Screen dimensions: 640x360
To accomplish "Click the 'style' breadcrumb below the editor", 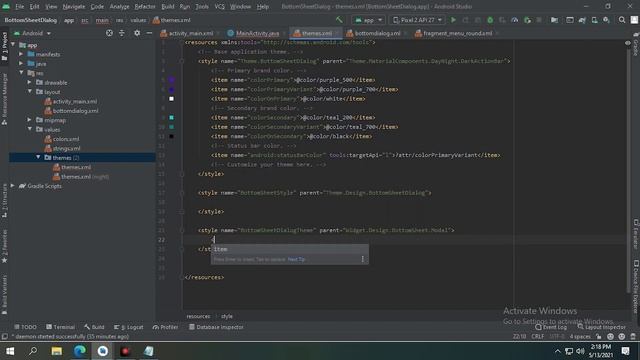I will pyautogui.click(x=227, y=316).
